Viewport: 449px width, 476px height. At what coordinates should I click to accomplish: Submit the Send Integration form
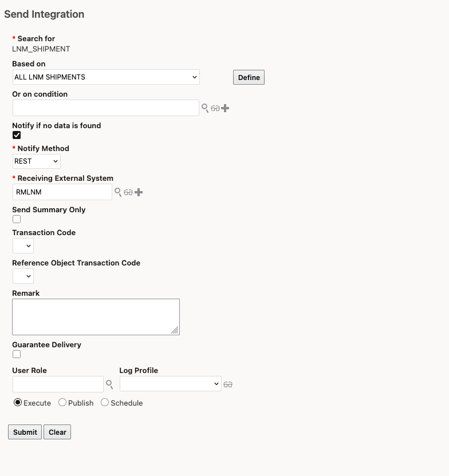[x=24, y=432]
